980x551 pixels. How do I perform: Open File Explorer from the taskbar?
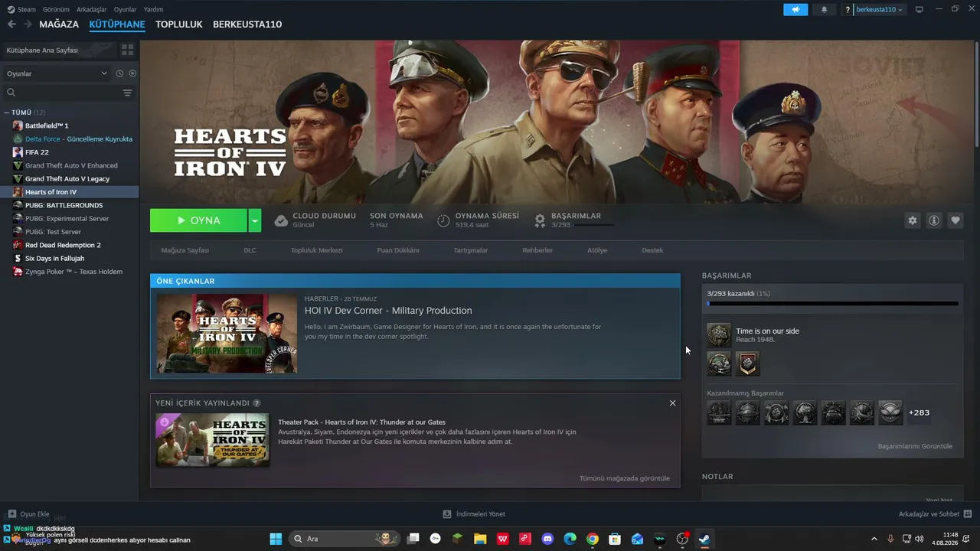click(x=480, y=539)
